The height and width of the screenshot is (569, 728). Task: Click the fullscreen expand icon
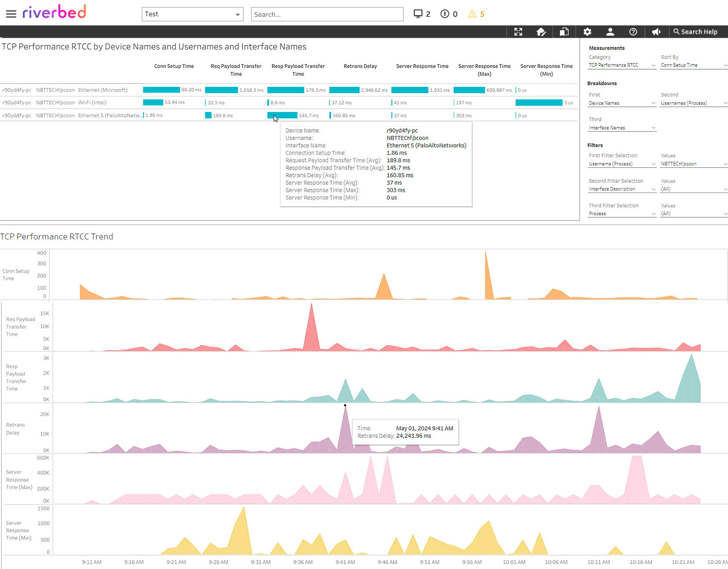pos(518,32)
